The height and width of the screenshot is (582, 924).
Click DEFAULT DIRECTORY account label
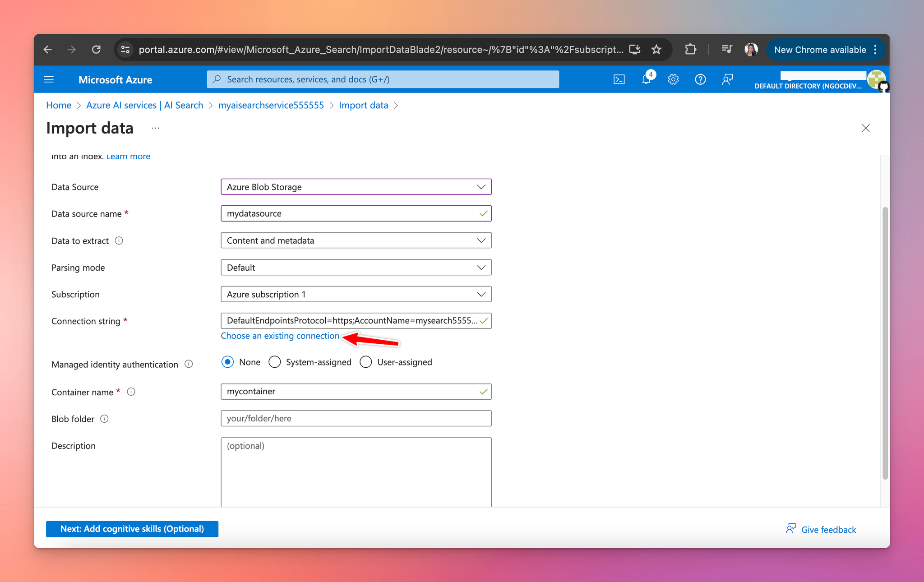coord(808,86)
